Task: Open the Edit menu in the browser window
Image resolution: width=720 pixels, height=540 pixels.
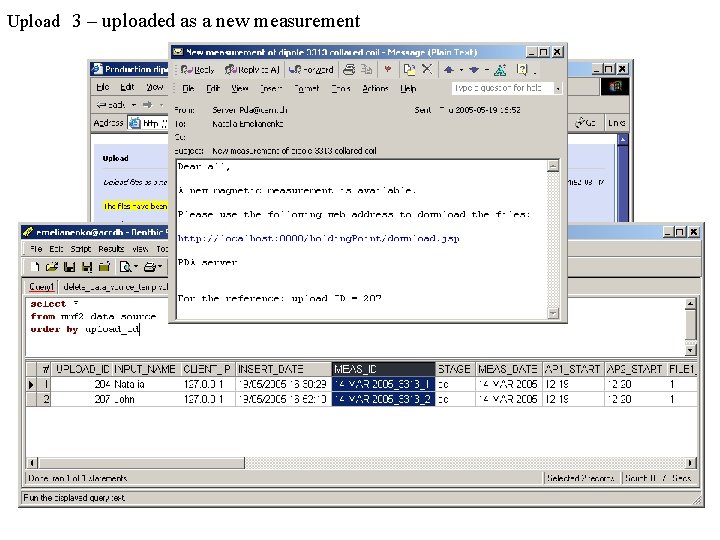Action: (127, 87)
